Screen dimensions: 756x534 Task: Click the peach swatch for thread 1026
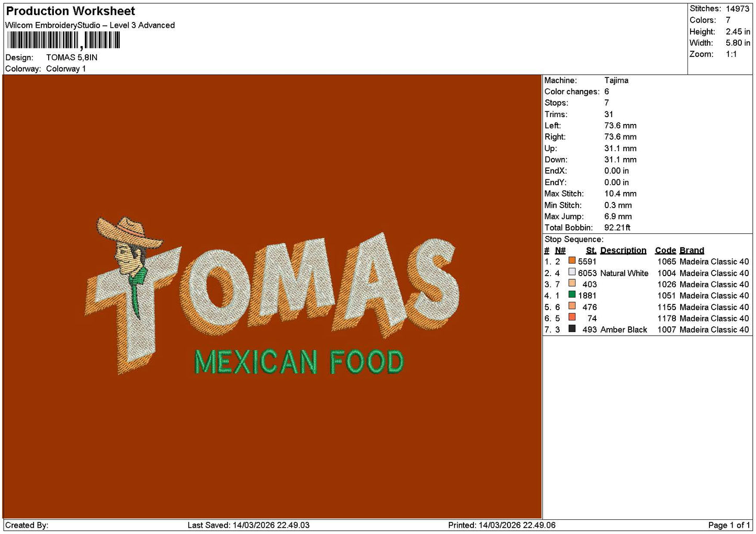(572, 283)
